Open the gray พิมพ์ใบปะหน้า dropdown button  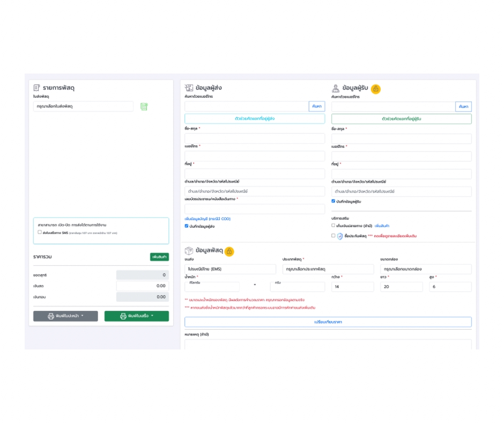pyautogui.click(x=65, y=316)
